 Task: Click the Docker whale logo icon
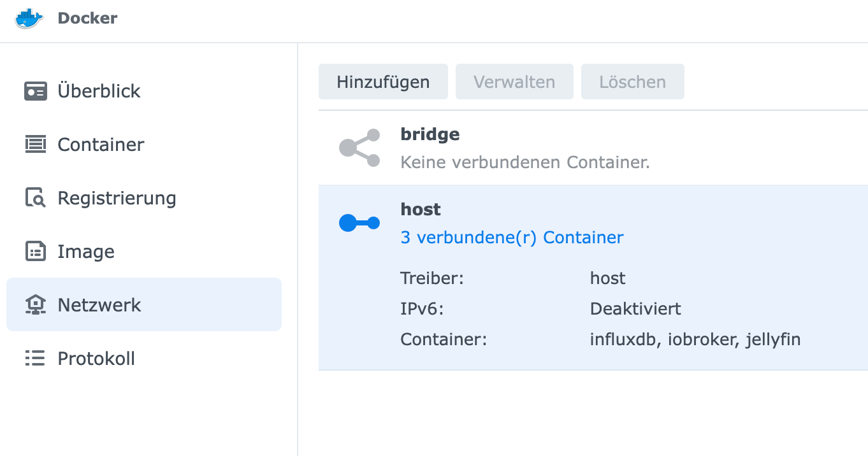click(29, 18)
